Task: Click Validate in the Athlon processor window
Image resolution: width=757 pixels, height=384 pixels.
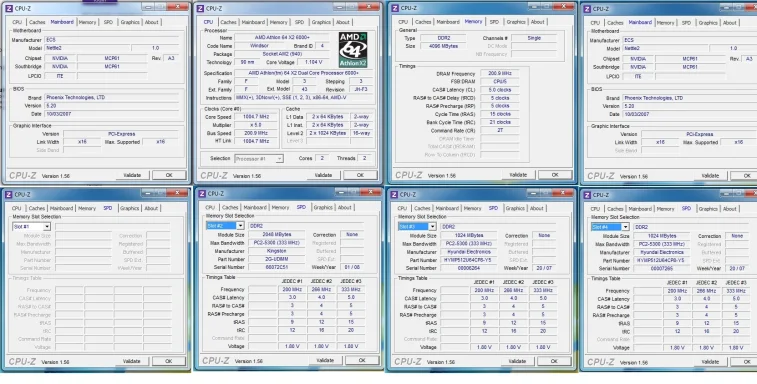Action: pos(323,175)
